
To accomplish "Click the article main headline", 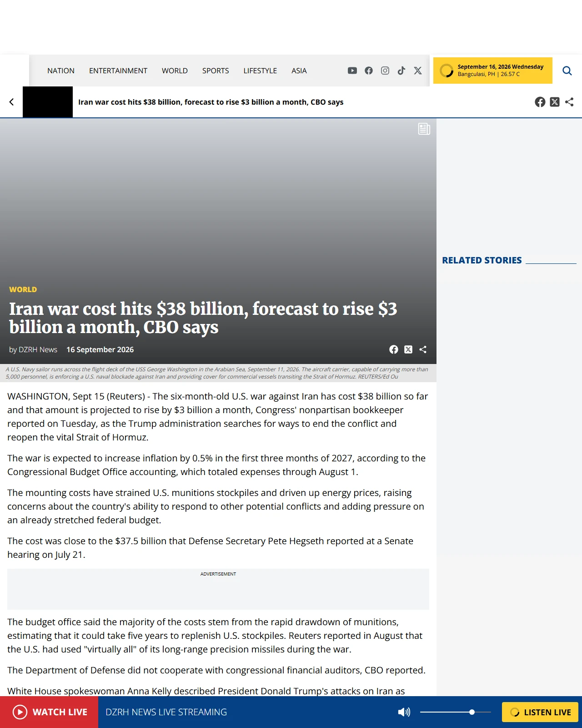I will click(203, 318).
